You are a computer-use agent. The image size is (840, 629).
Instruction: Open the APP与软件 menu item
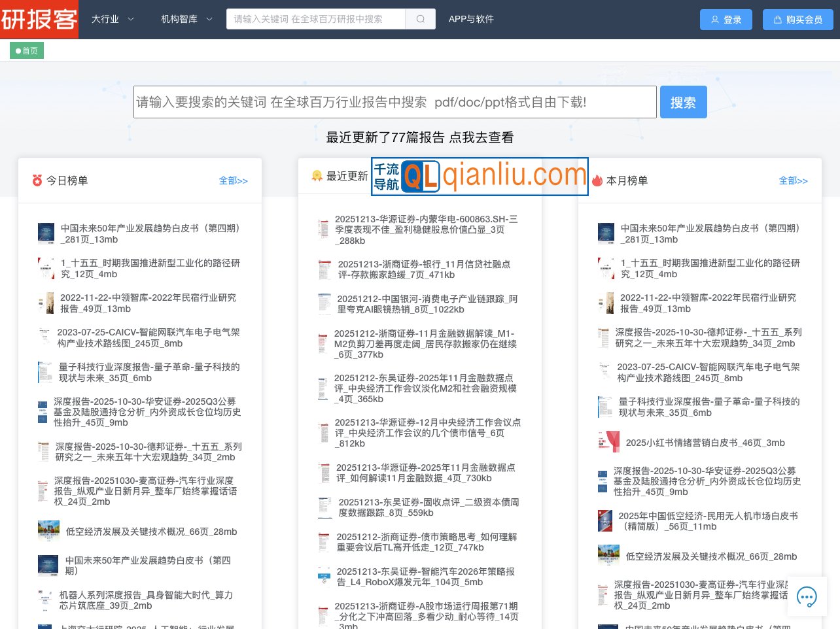pos(470,19)
